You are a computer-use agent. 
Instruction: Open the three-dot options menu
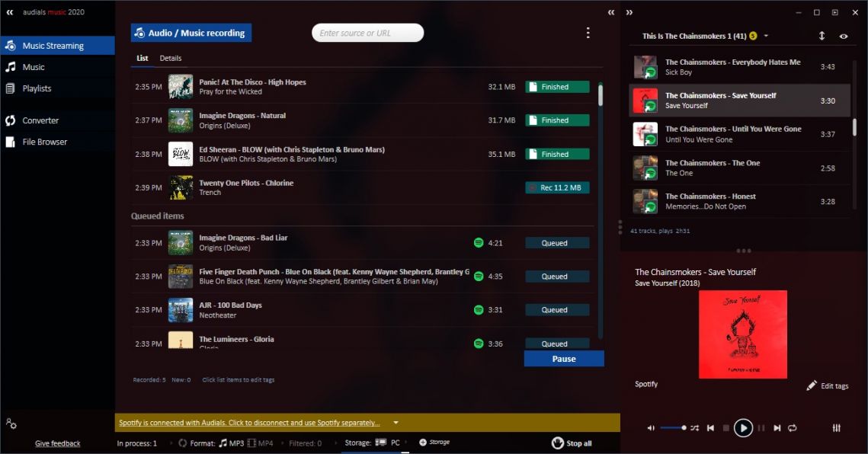point(588,34)
